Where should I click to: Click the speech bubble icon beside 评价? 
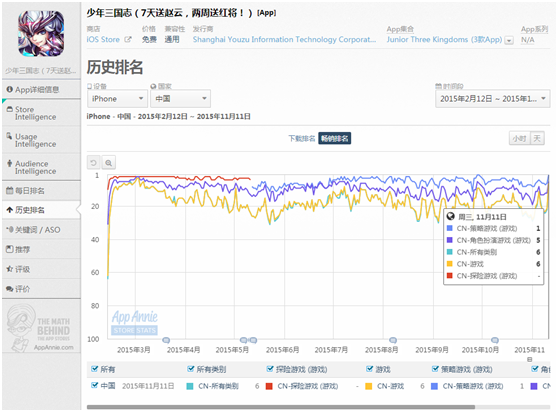point(10,289)
